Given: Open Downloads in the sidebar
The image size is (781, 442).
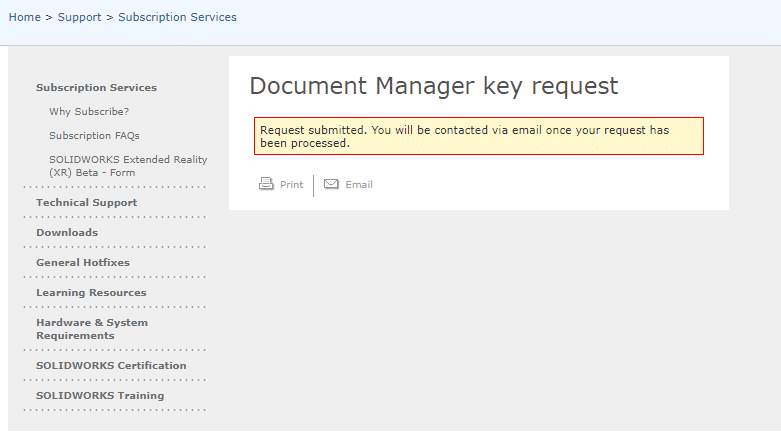Looking at the screenshot, I should click(x=67, y=233).
